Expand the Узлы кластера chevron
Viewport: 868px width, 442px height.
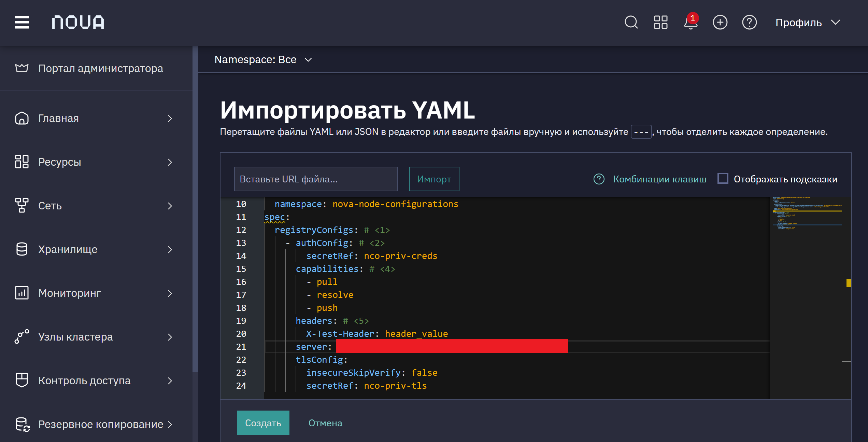point(170,337)
